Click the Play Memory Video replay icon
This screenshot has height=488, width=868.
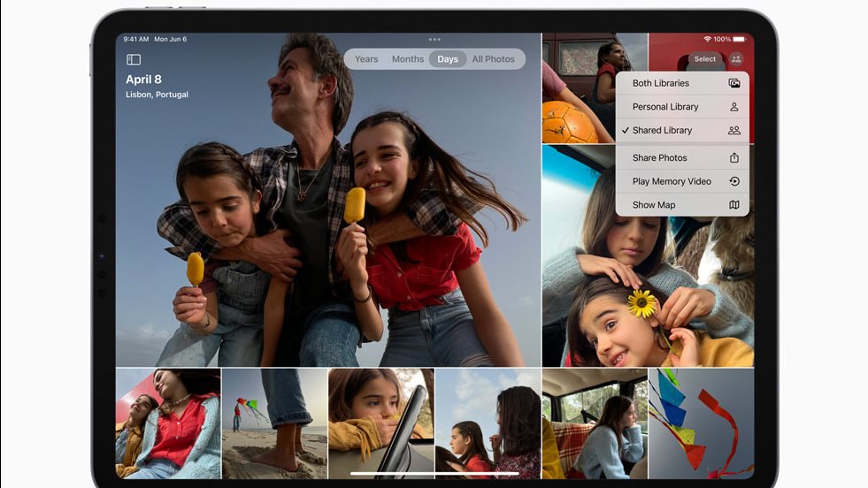[x=734, y=181]
